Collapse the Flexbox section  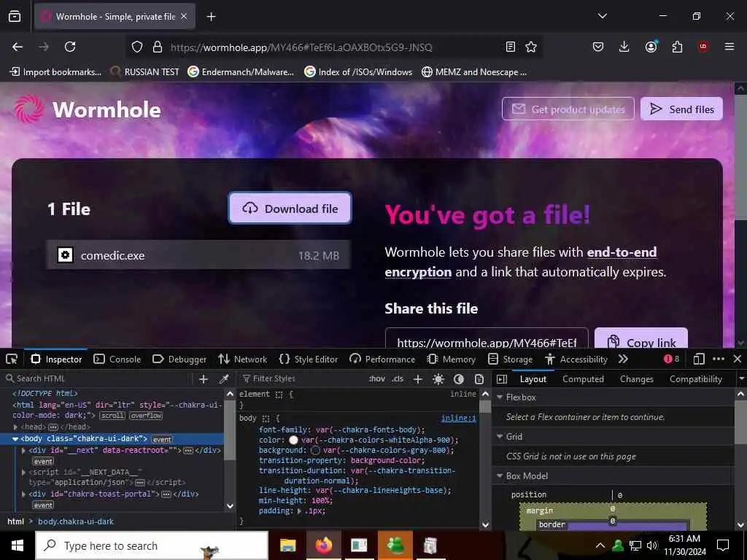tap(500, 397)
